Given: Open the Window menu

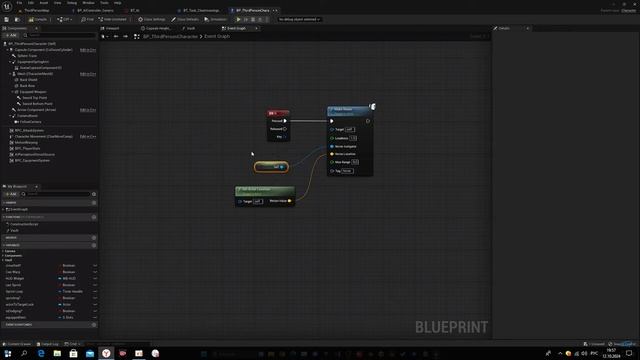Looking at the screenshot, I should click(88, 2).
